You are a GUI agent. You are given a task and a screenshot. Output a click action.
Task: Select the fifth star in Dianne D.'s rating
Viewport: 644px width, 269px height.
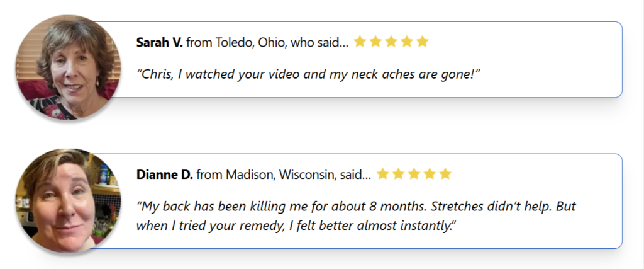click(x=445, y=174)
